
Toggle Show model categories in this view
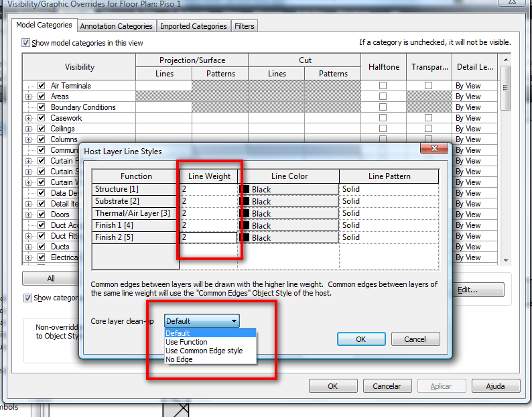25,43
